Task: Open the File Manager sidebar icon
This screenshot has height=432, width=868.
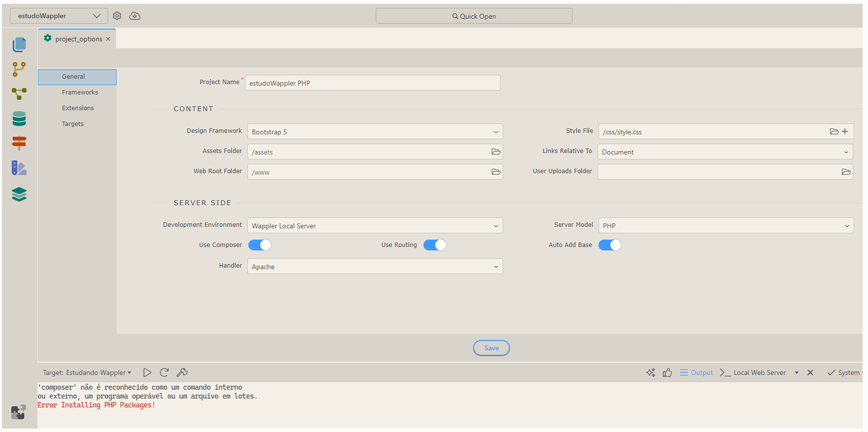Action: 19,44
